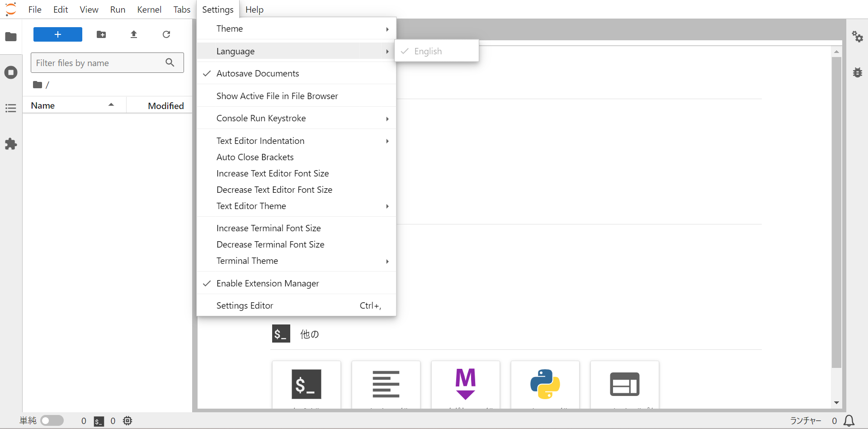Open the Running Terminals and Kernels sidebar
This screenshot has width=868, height=429.
coord(11,72)
